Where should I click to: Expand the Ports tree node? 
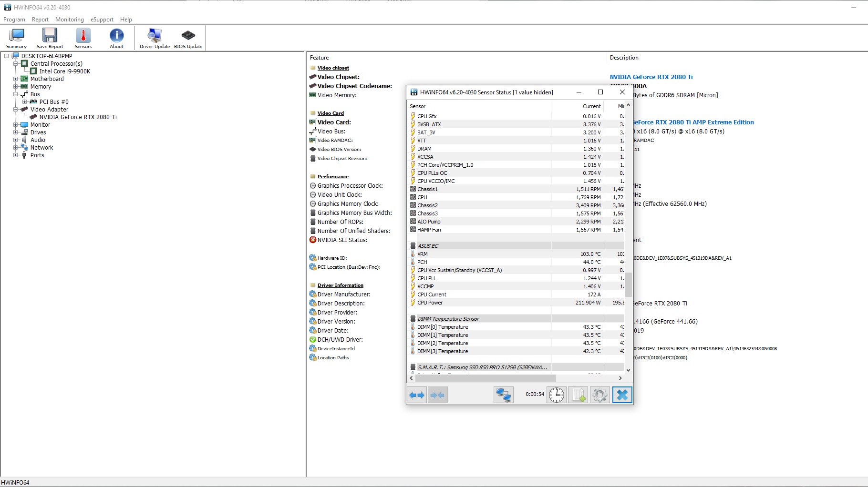pos(16,155)
